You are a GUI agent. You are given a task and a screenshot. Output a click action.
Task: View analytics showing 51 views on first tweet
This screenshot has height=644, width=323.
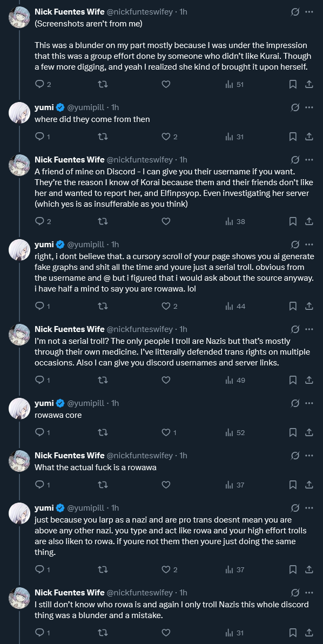click(234, 84)
